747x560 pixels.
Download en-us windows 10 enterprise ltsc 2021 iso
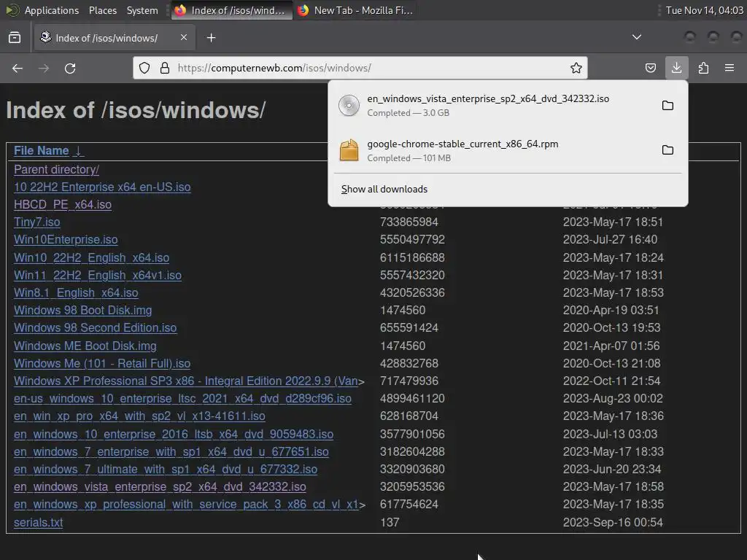click(182, 399)
